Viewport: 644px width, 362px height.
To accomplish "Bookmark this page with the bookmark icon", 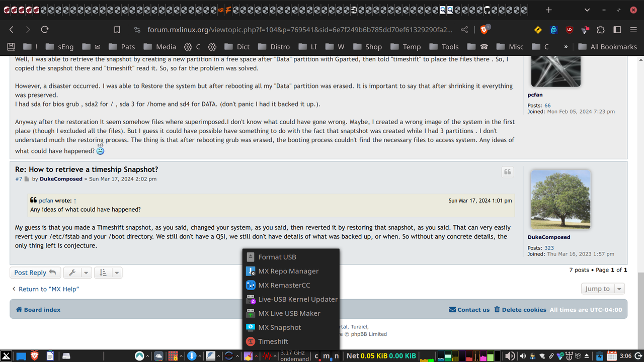I will point(117,30).
